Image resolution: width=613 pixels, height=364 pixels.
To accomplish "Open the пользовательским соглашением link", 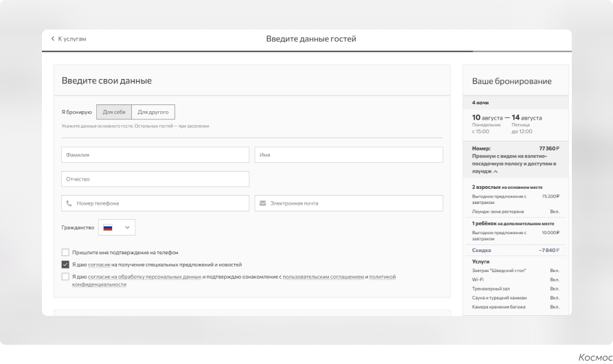I will pos(323,277).
